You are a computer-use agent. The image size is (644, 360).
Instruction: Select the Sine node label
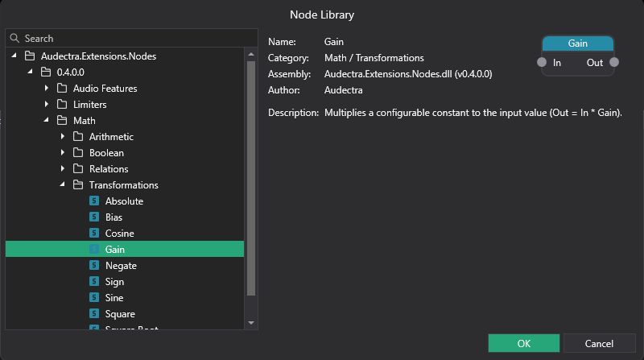point(114,297)
